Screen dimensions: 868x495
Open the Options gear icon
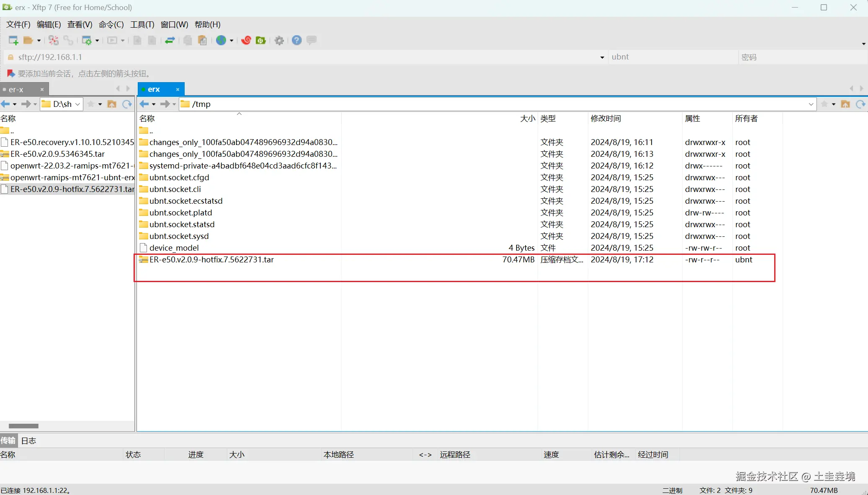tap(279, 40)
